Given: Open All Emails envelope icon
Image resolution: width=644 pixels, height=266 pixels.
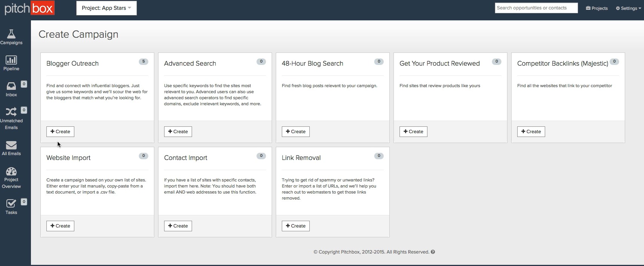Looking at the screenshot, I should 11,145.
